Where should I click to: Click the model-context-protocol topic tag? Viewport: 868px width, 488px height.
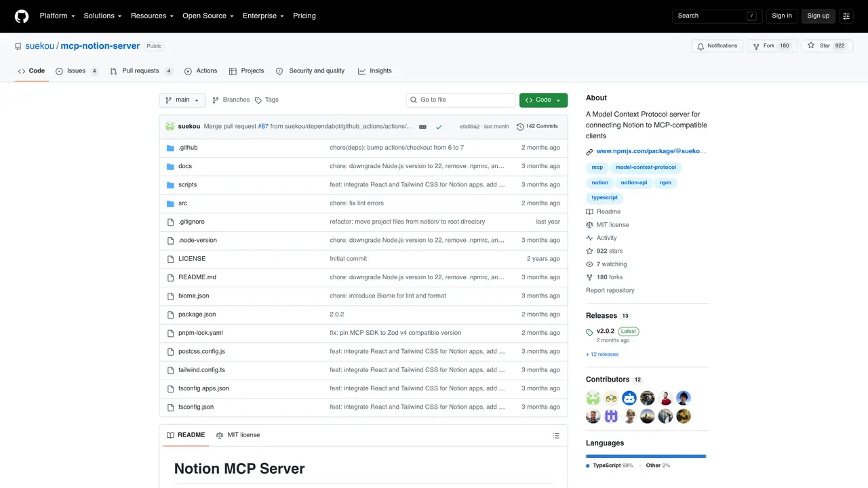(646, 167)
